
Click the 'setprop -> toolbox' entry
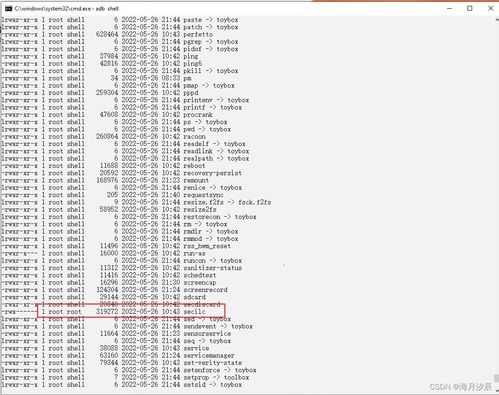tap(216, 378)
